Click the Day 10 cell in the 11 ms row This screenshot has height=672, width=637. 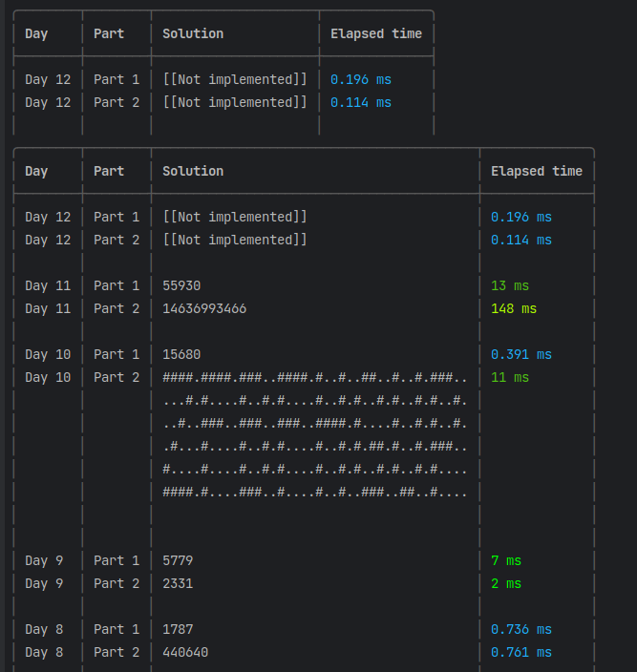(48, 378)
